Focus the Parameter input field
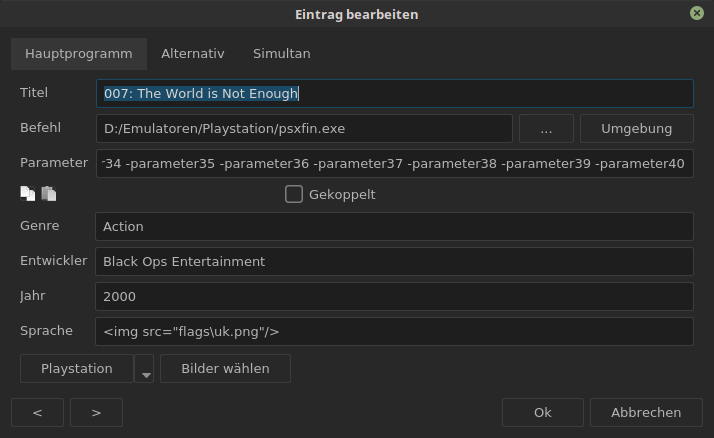 tap(394, 164)
